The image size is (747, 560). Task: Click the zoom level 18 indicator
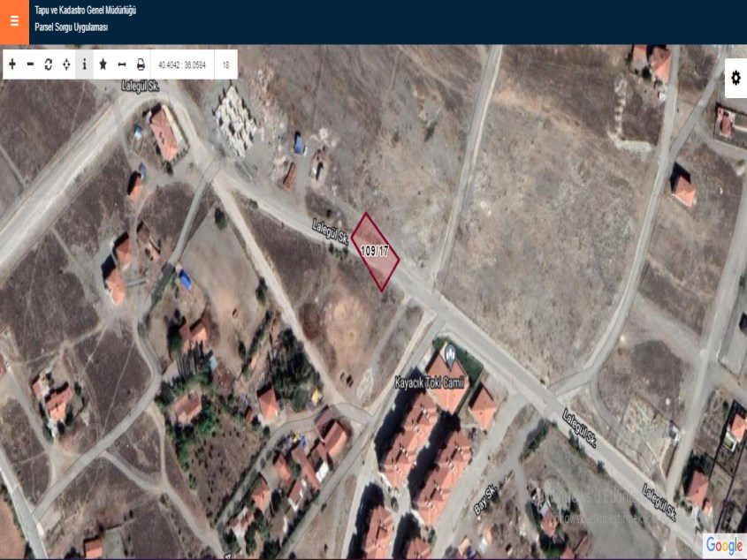(x=226, y=64)
